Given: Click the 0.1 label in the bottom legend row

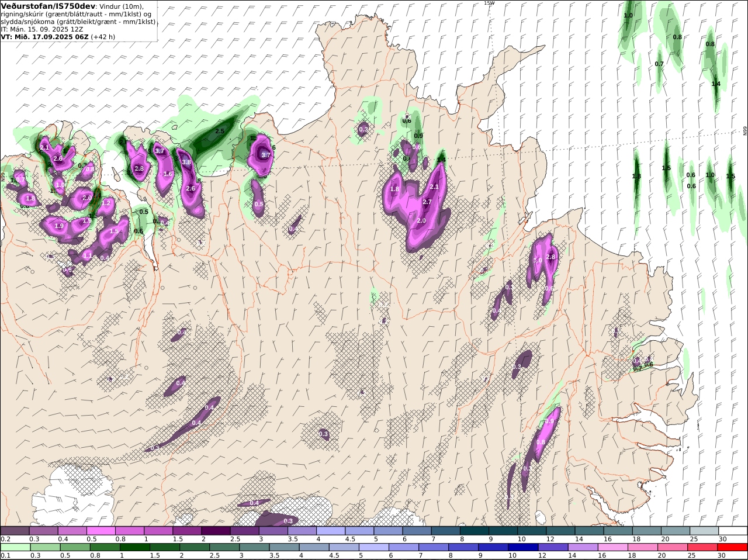Looking at the screenshot, I should pos(5,555).
